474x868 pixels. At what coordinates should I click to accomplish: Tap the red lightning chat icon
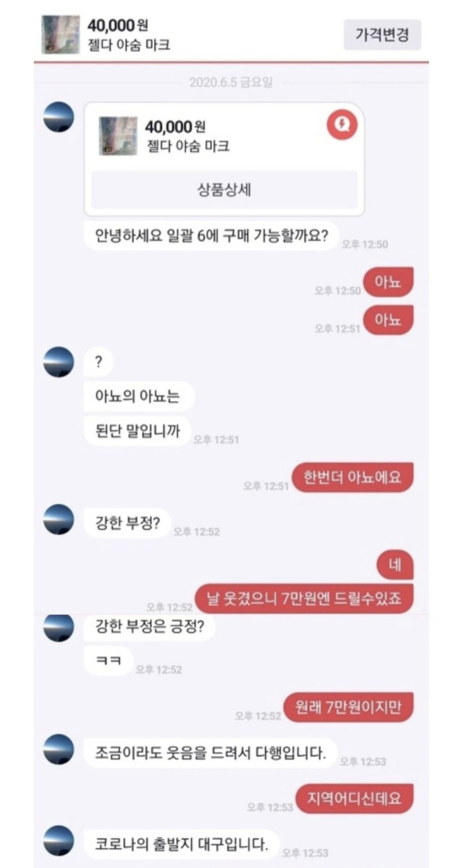[342, 125]
